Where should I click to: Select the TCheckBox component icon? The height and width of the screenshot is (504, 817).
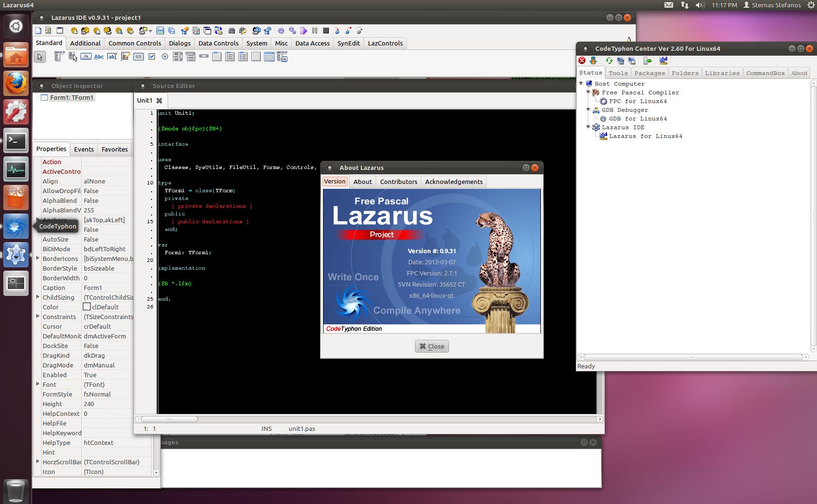[152, 57]
